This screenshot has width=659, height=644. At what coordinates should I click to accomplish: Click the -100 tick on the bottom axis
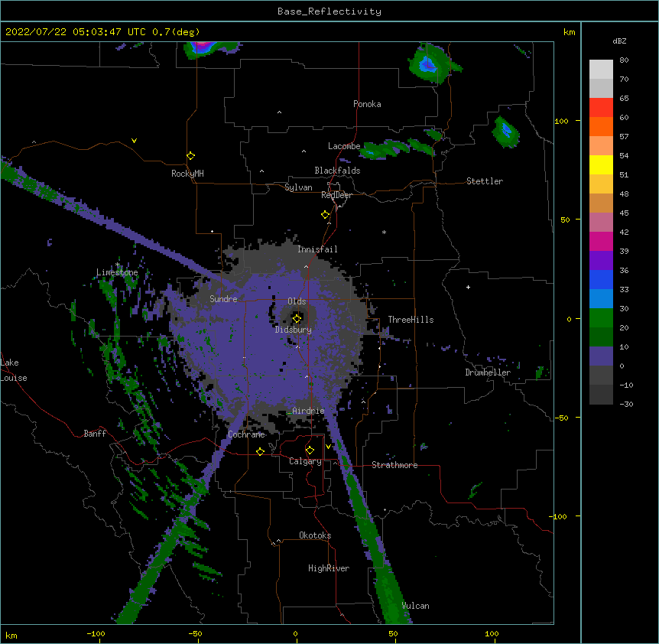pyautogui.click(x=96, y=633)
